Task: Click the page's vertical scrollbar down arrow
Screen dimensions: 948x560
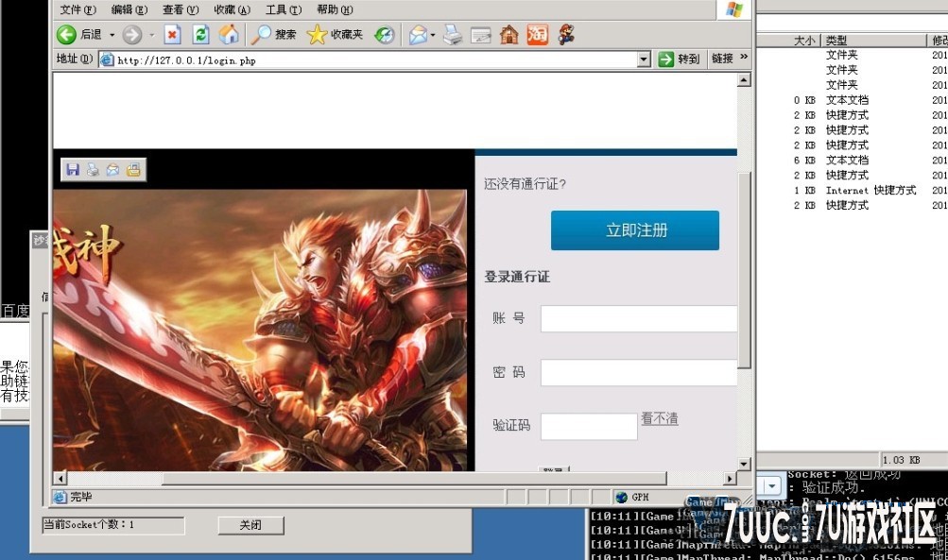Action: [744, 464]
